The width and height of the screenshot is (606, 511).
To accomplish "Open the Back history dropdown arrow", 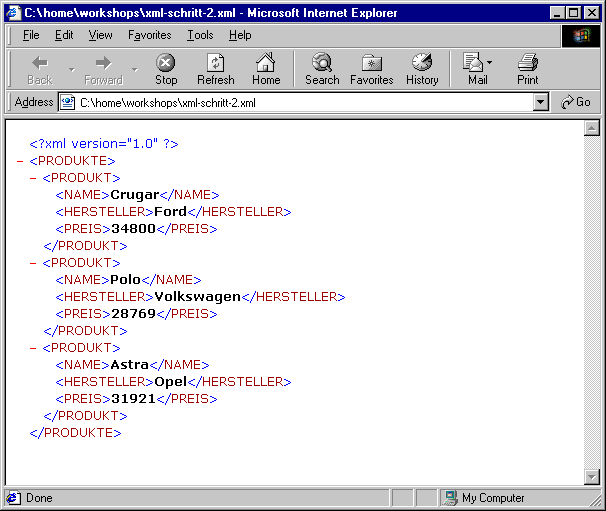I will click(x=71, y=70).
